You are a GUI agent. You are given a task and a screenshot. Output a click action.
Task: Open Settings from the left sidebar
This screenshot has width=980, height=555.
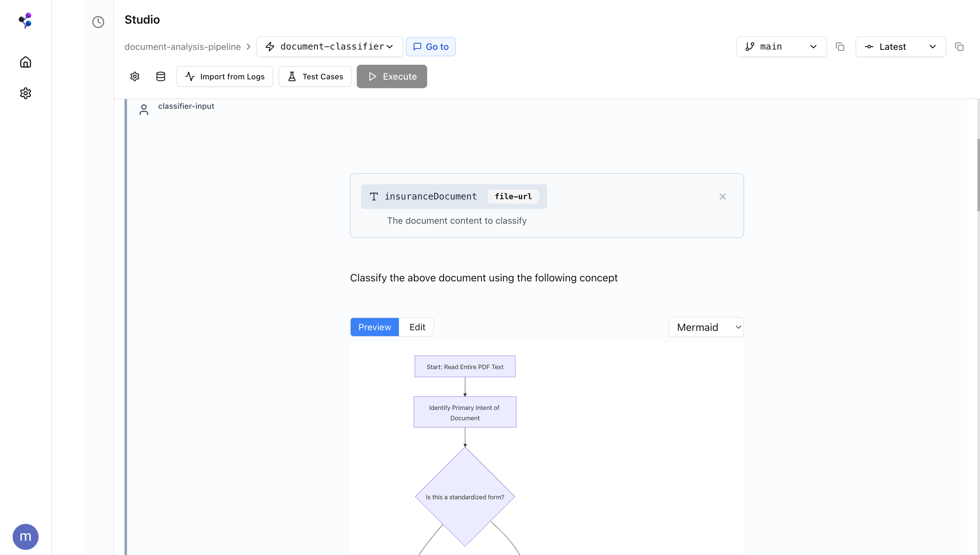click(25, 93)
